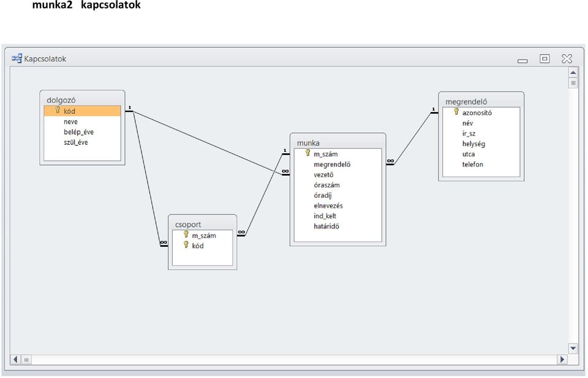This screenshot has height=378, width=588.
Task: Select the csoport table title
Action: (188, 225)
